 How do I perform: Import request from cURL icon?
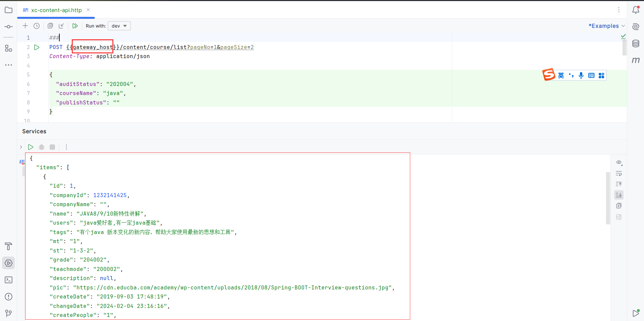(61, 26)
